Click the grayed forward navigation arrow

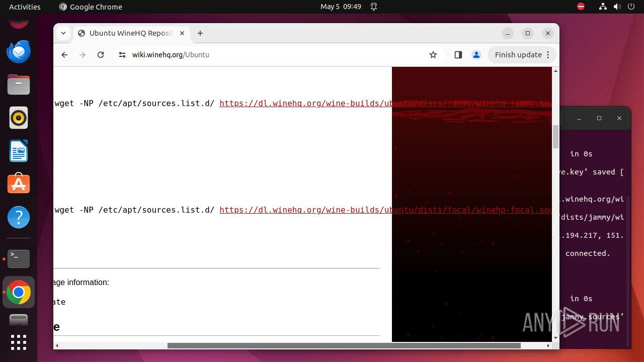point(83,55)
